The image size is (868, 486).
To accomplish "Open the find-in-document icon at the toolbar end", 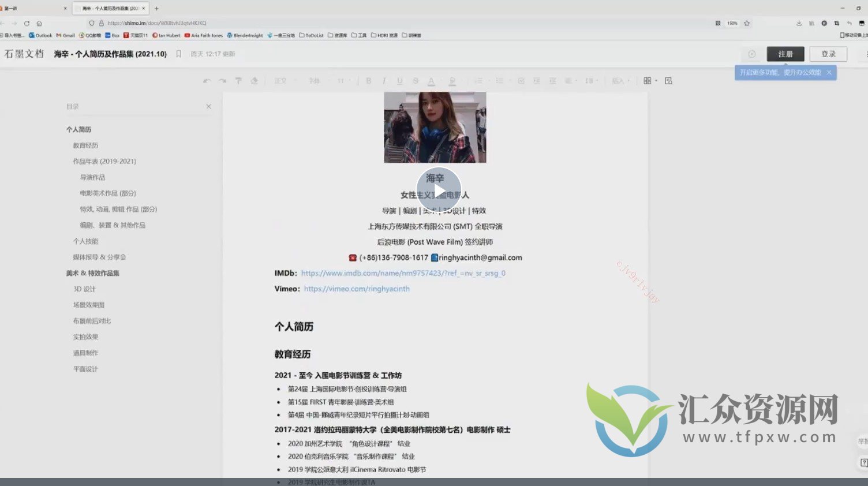I will coord(668,81).
